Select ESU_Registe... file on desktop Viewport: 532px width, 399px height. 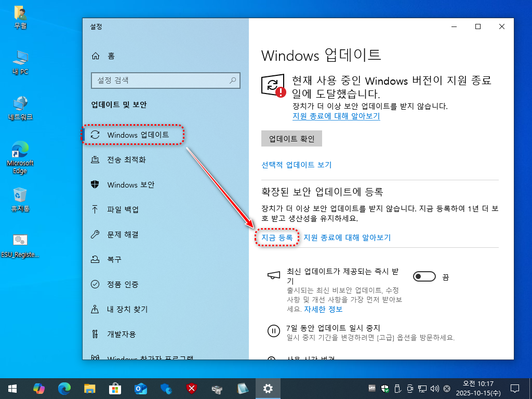pos(20,246)
